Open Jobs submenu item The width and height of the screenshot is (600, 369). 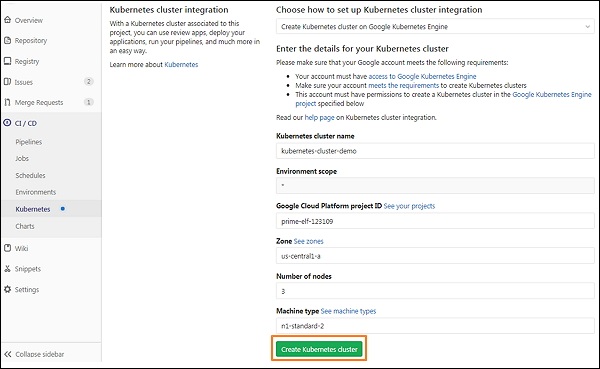click(22, 158)
